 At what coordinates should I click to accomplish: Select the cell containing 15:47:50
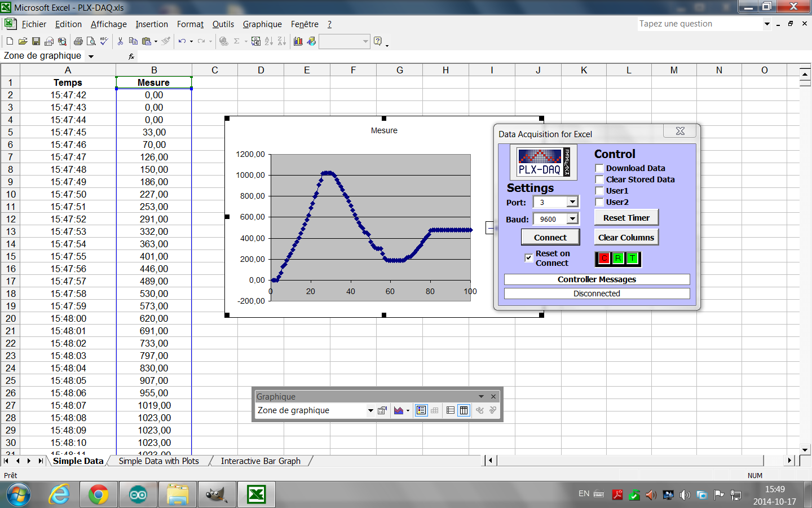tap(68, 194)
